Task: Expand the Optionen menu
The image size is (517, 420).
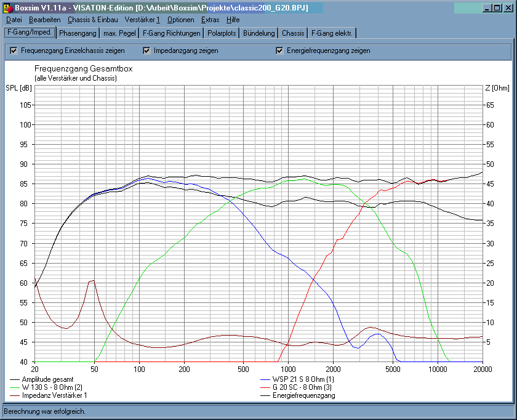Action: [x=180, y=20]
